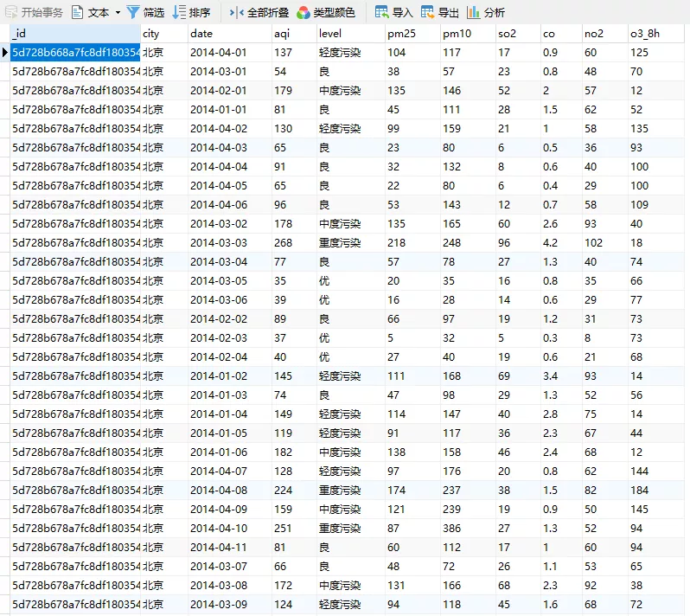The image size is (690, 616).
Task: Select the pm10 column header
Action: [x=469, y=34]
